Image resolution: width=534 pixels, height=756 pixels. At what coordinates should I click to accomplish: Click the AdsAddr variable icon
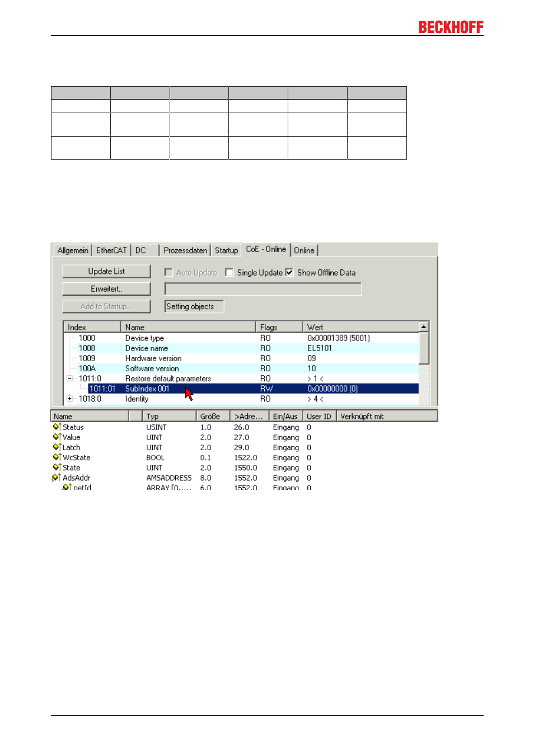coord(56,477)
